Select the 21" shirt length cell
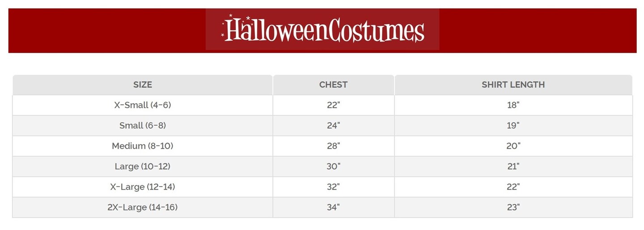The width and height of the screenshot is (644, 230). 513,166
